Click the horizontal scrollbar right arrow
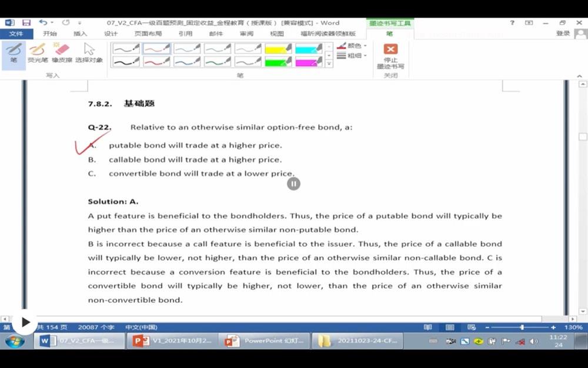The width and height of the screenshot is (588, 368). pyautogui.click(x=572, y=319)
